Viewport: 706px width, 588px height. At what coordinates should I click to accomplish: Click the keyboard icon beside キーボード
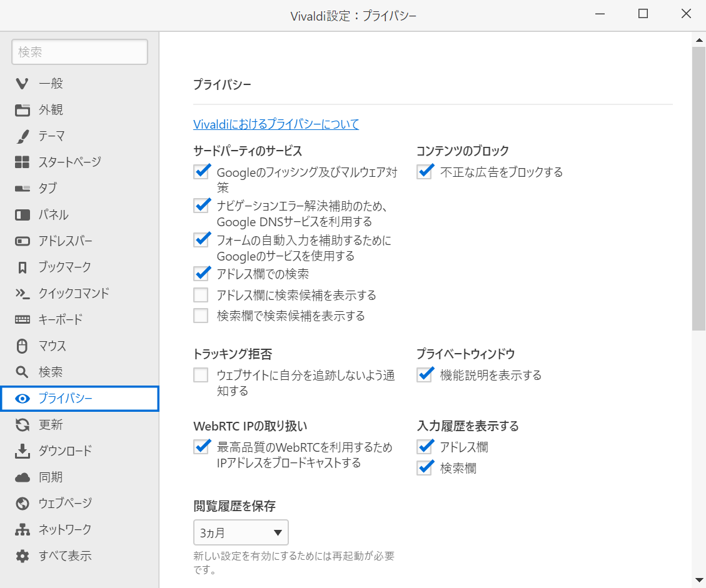(22, 319)
